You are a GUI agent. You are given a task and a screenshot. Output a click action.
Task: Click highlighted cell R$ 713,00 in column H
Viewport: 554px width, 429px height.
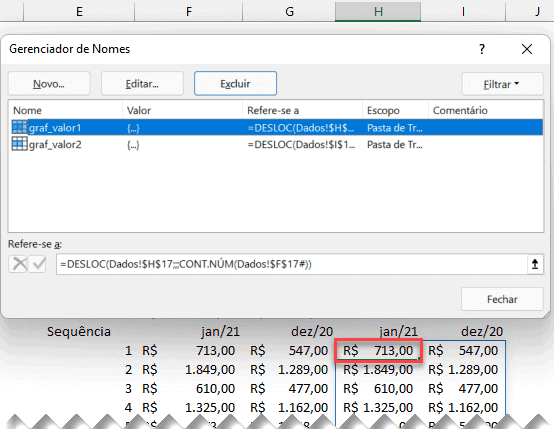click(378, 351)
